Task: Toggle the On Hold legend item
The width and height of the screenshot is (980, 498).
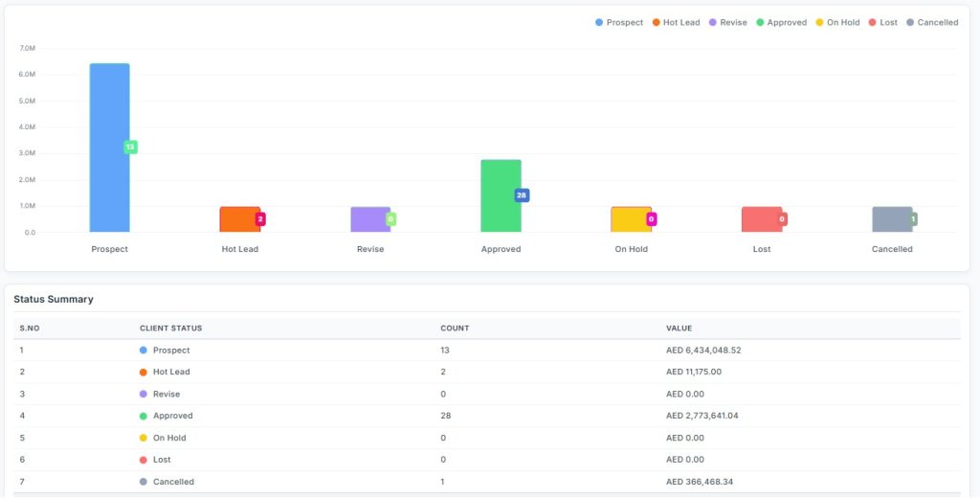Action: (x=837, y=23)
